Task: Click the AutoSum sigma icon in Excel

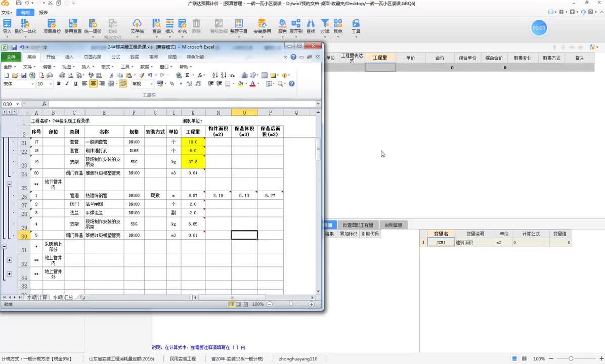Action: 187,75
